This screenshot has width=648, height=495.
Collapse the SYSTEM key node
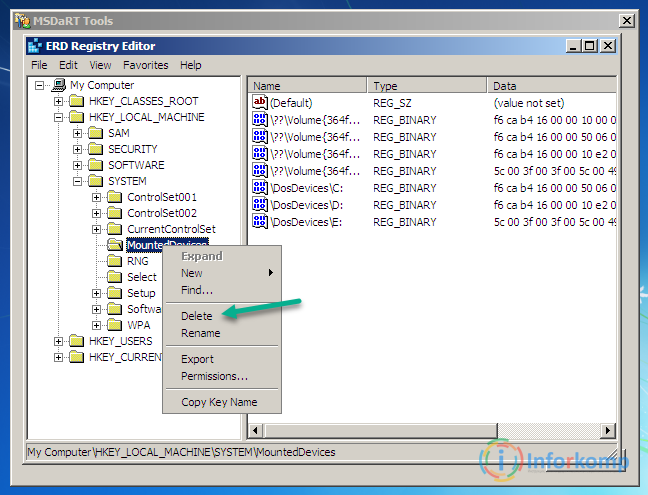tap(77, 181)
